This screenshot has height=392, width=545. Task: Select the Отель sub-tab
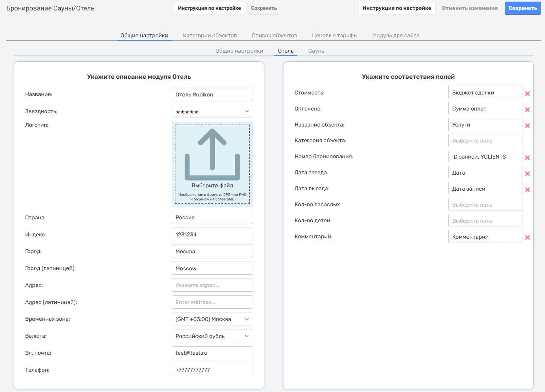286,51
